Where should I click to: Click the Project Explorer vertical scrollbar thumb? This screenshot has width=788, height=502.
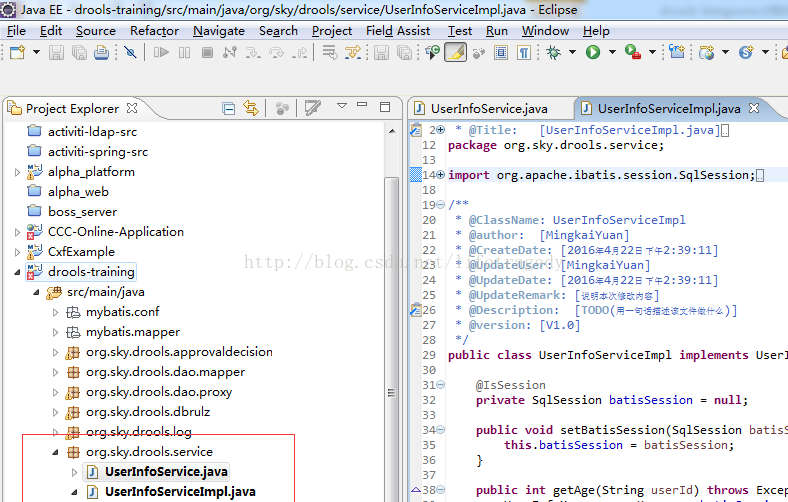[x=392, y=340]
